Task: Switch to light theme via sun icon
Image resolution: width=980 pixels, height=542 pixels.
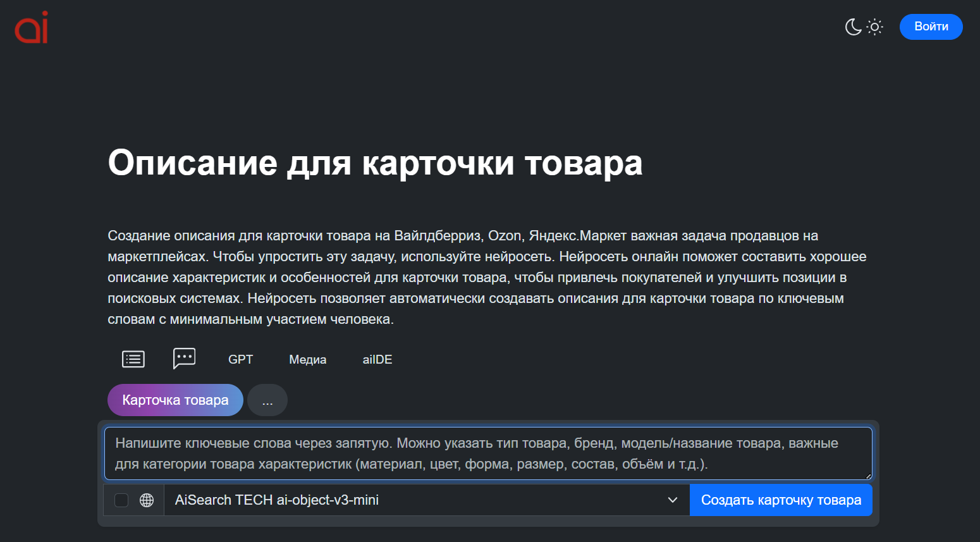Action: point(875,27)
